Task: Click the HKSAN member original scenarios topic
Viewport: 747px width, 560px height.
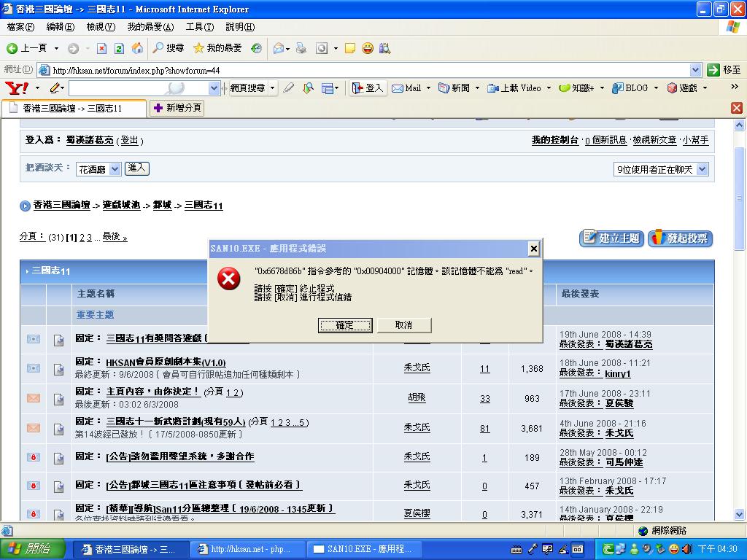Action: click(x=166, y=362)
